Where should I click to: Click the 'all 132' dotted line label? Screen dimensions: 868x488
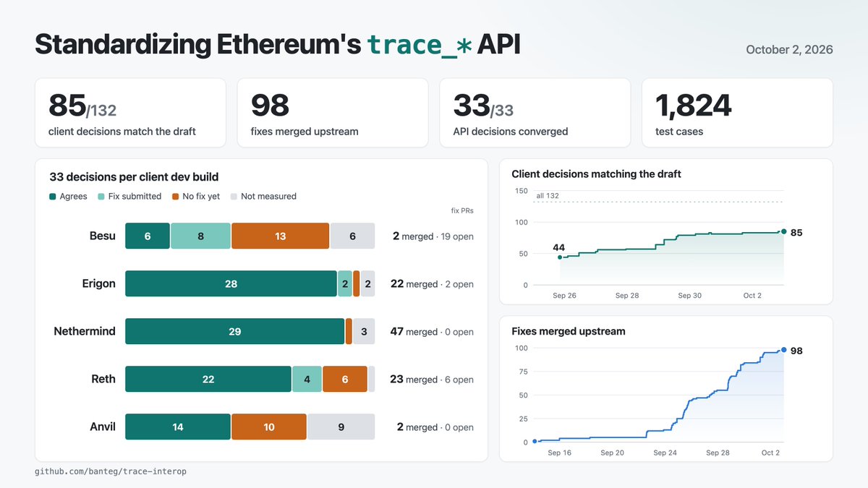point(548,196)
